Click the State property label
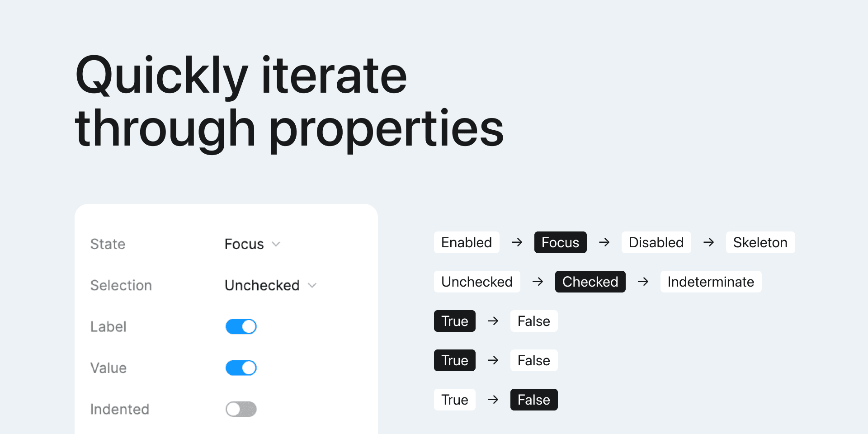This screenshot has height=434, width=868. [108, 244]
